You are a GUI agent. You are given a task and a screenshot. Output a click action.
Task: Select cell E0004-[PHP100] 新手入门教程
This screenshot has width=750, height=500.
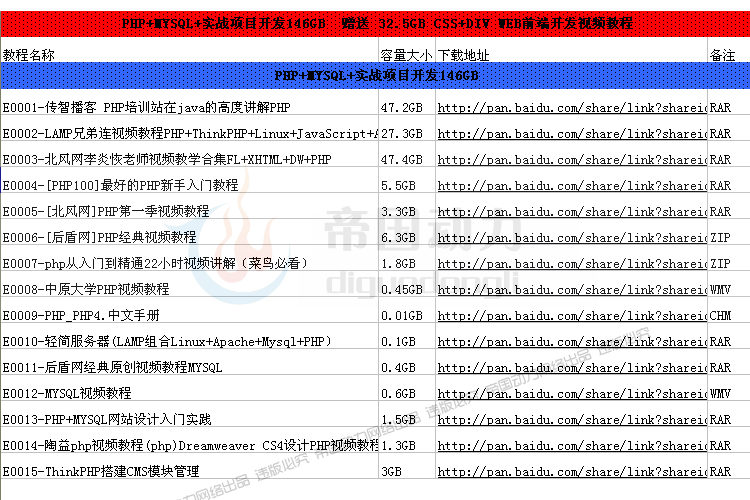pyautogui.click(x=189, y=180)
